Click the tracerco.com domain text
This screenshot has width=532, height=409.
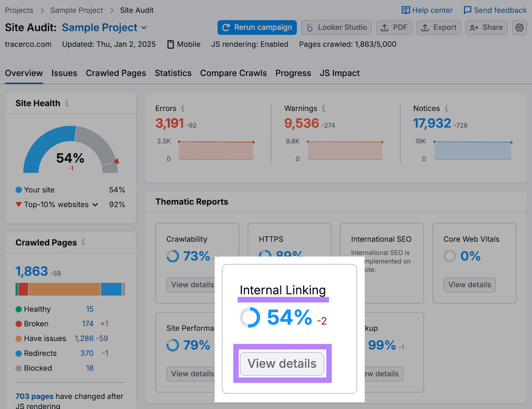click(x=28, y=45)
